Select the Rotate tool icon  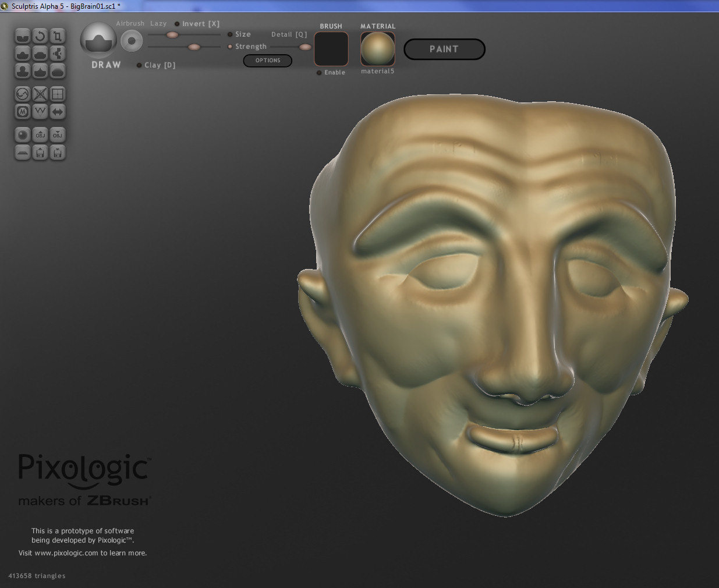click(40, 36)
